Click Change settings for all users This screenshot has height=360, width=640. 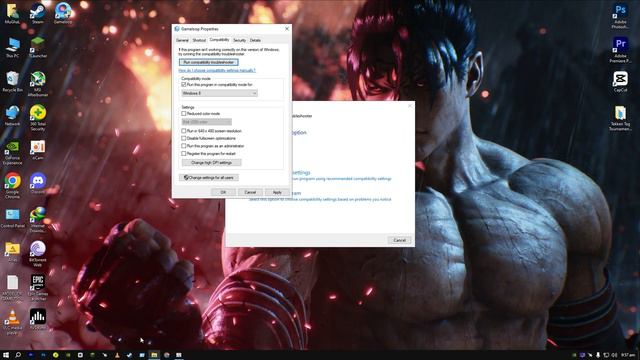click(209, 178)
